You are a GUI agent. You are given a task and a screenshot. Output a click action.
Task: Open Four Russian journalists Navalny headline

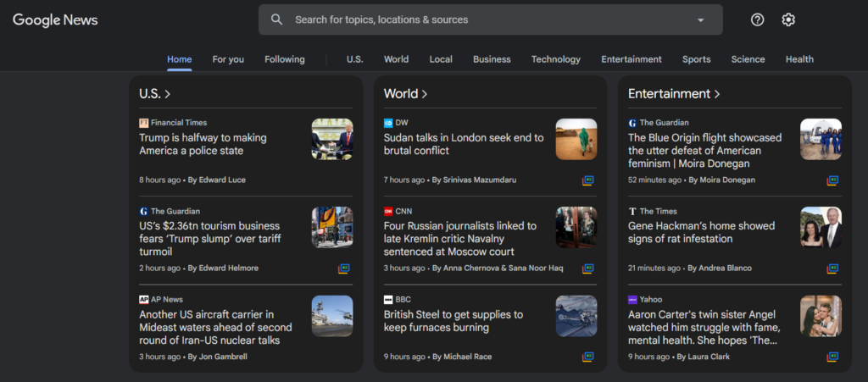(x=460, y=239)
